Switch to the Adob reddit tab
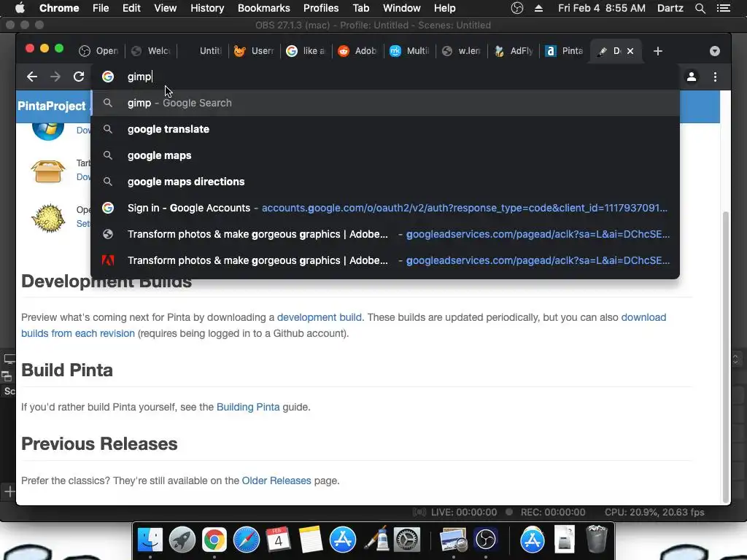Image resolution: width=747 pixels, height=560 pixels. (357, 51)
